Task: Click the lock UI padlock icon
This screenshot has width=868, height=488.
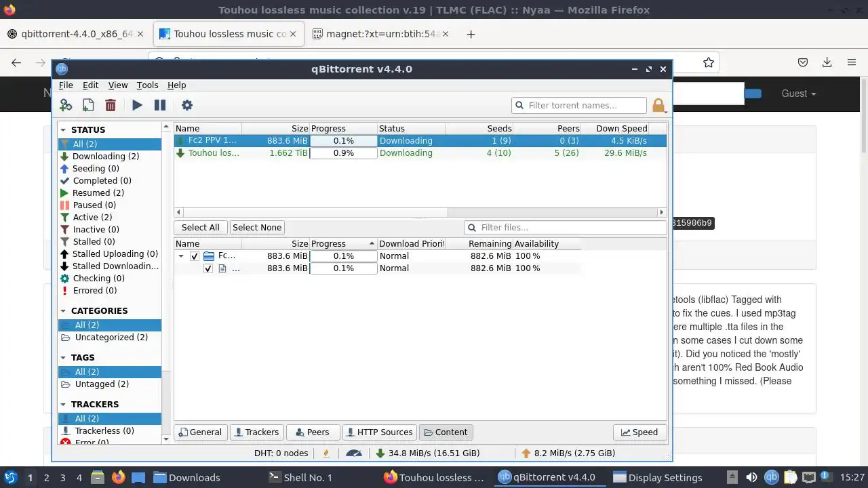Action: [x=658, y=105]
